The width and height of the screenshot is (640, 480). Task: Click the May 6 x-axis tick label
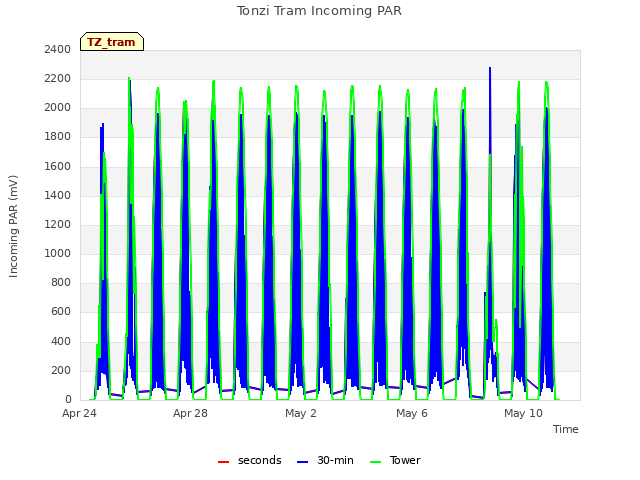coord(412,413)
